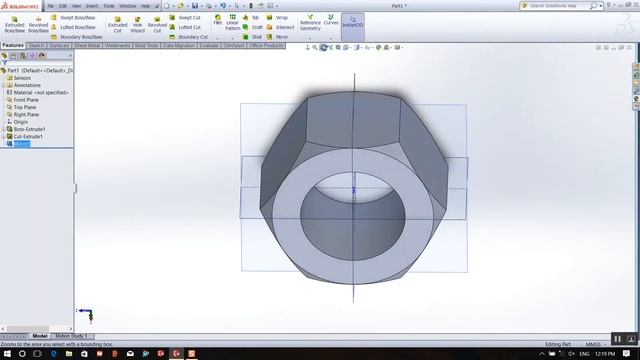The width and height of the screenshot is (640, 360).
Task: Expand the Boss-Extrude1 feature node
Action: pos(4,129)
